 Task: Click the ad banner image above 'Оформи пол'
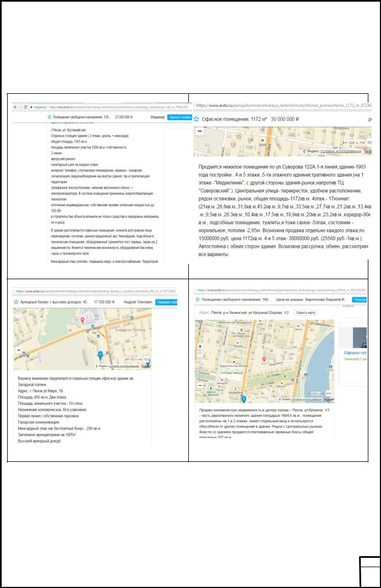click(x=360, y=337)
